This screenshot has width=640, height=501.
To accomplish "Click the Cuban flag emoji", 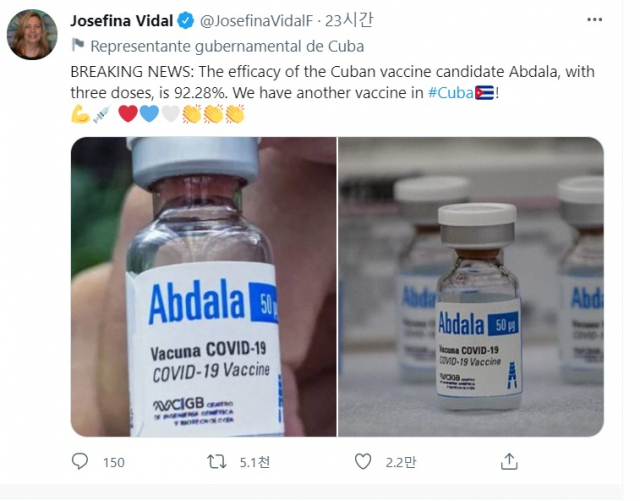I will point(484,93).
